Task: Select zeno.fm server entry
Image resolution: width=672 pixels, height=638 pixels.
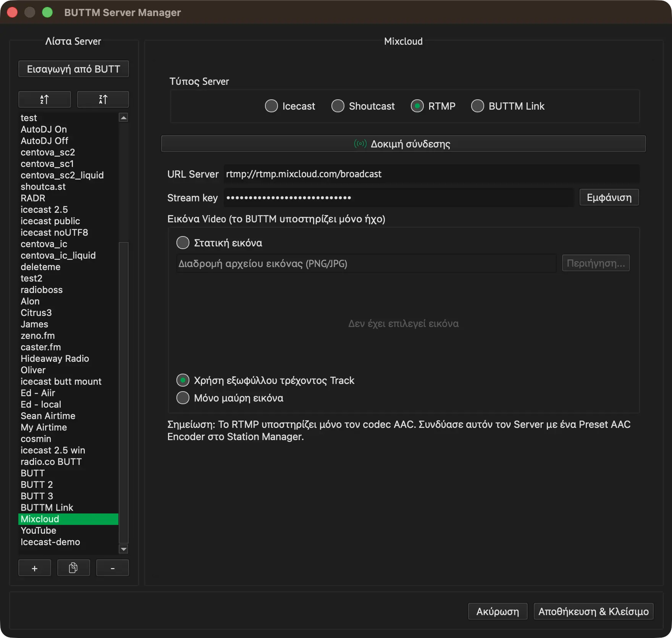Action: point(68,336)
